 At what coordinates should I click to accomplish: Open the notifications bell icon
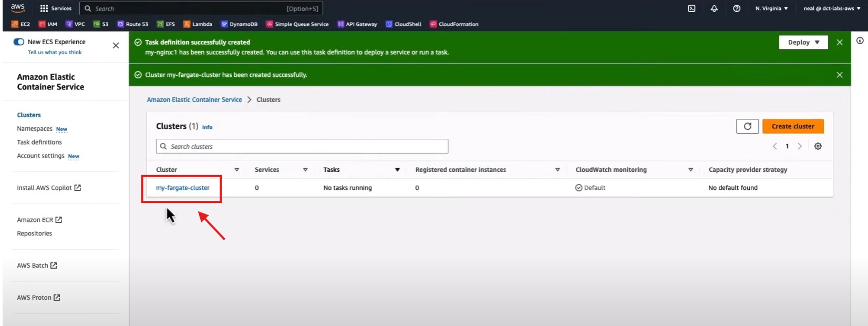(714, 8)
